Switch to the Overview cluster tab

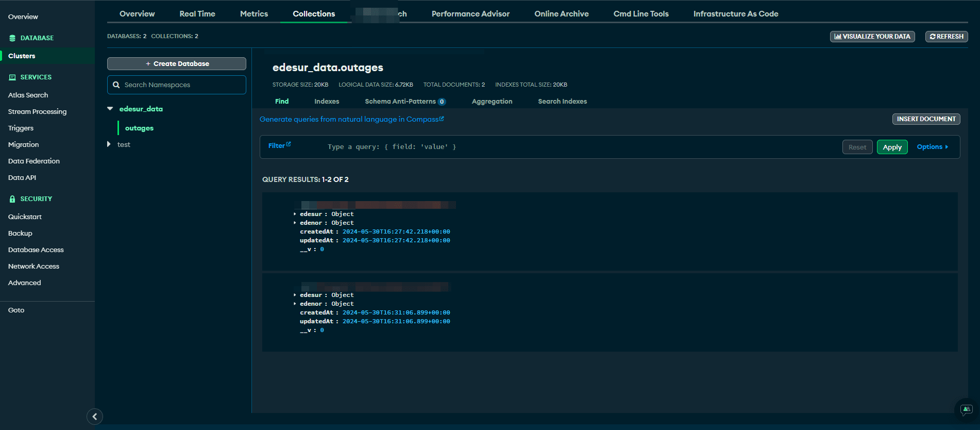pyautogui.click(x=137, y=14)
